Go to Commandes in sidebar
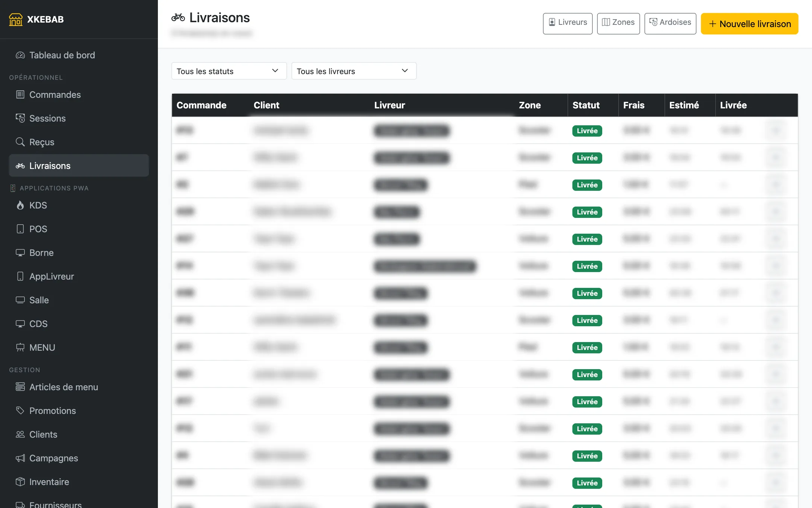 pos(79,94)
